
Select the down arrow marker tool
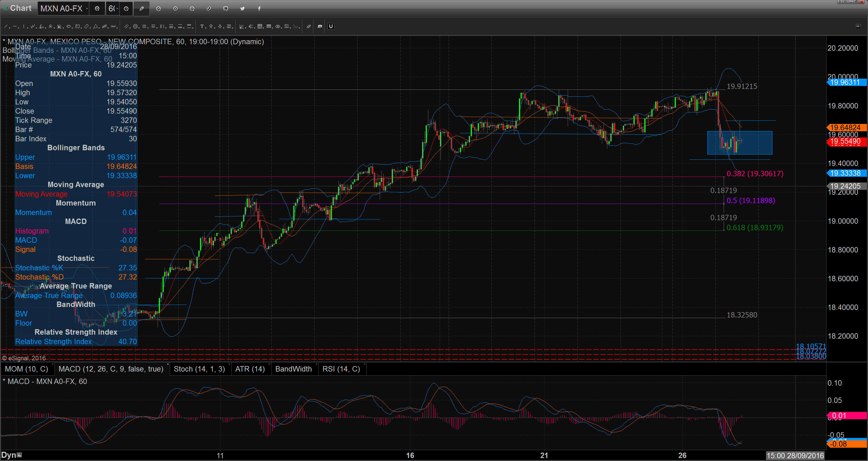coord(220,26)
